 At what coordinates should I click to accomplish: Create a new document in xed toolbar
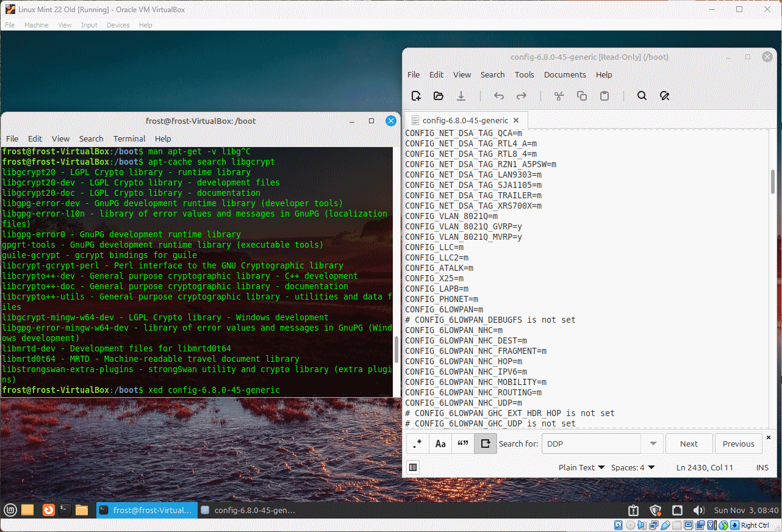416,96
